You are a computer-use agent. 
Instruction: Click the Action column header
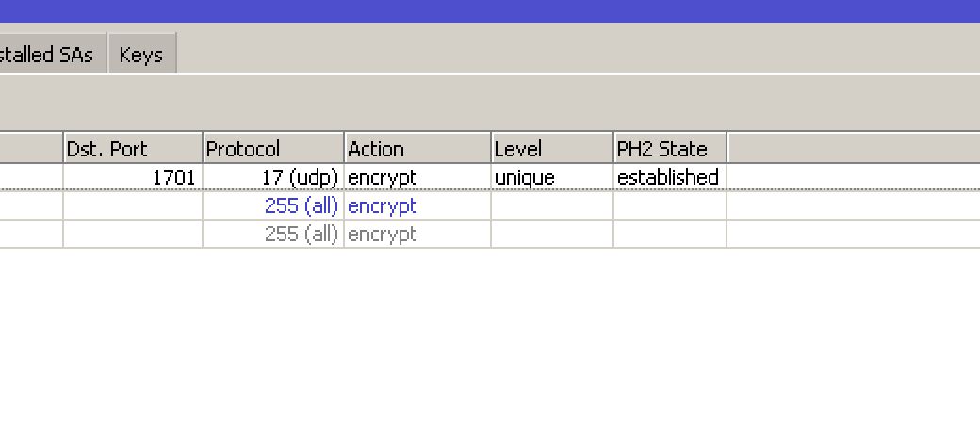(x=417, y=148)
